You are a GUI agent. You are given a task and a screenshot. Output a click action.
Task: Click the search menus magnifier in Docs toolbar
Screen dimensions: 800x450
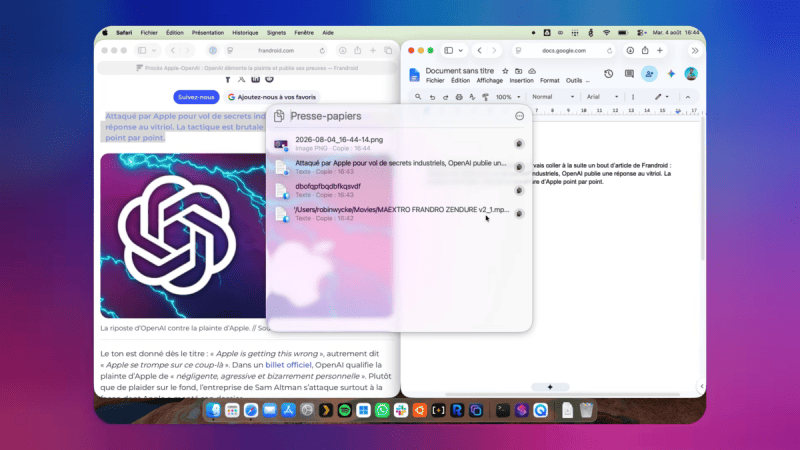click(x=418, y=97)
